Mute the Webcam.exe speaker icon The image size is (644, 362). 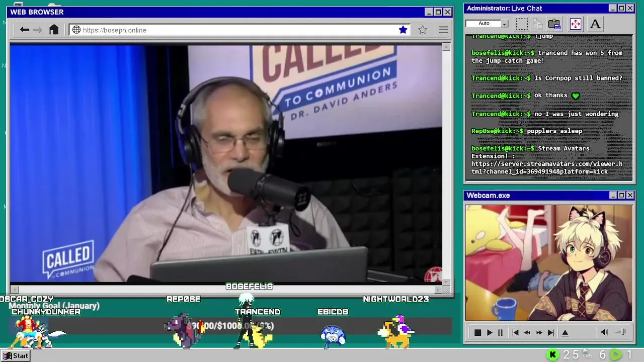(605, 332)
